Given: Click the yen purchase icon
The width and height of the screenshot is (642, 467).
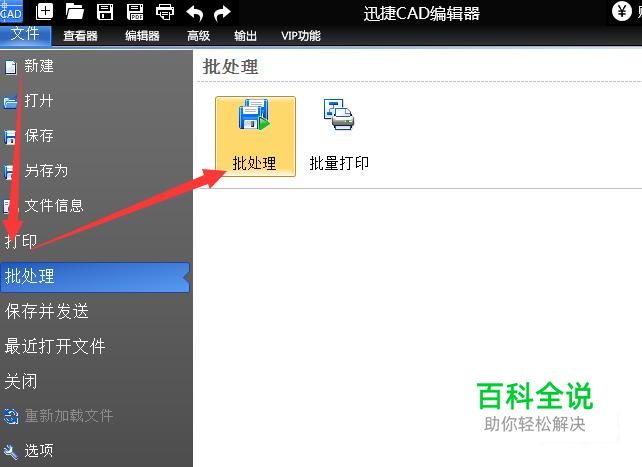Looking at the screenshot, I should [622, 11].
